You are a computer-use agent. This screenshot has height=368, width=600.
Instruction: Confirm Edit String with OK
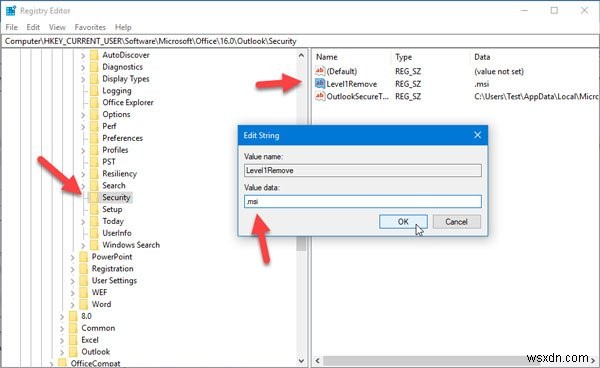click(403, 221)
